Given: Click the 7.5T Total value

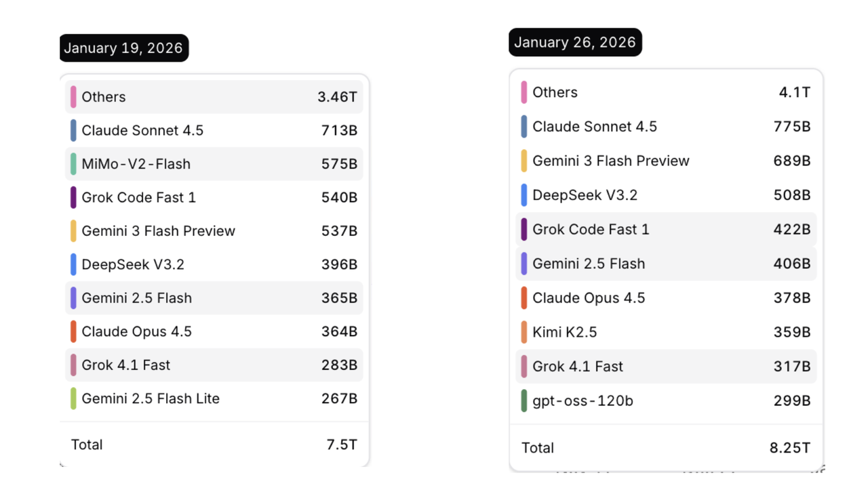Looking at the screenshot, I should click(x=342, y=445).
